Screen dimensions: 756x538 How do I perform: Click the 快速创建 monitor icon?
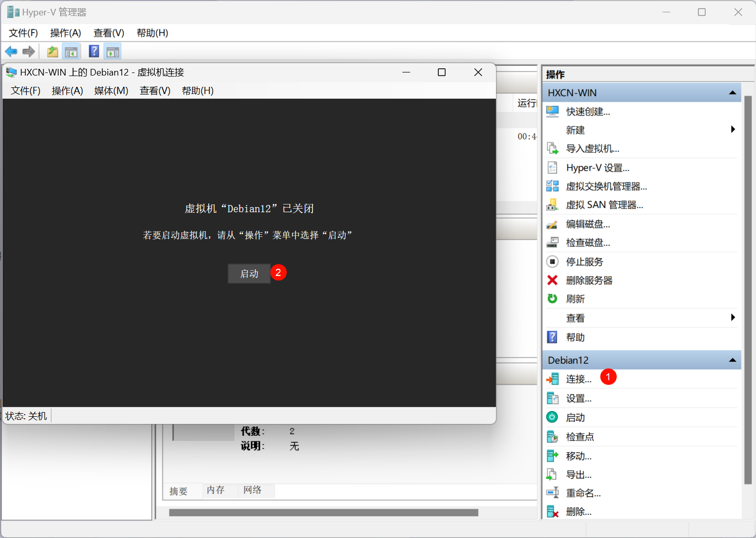click(552, 112)
